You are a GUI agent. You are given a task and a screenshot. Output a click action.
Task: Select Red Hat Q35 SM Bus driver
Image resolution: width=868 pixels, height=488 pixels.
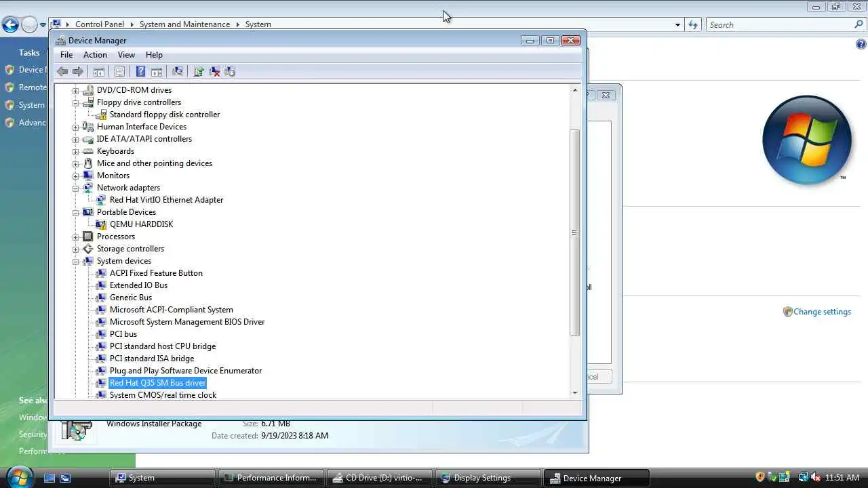point(157,383)
